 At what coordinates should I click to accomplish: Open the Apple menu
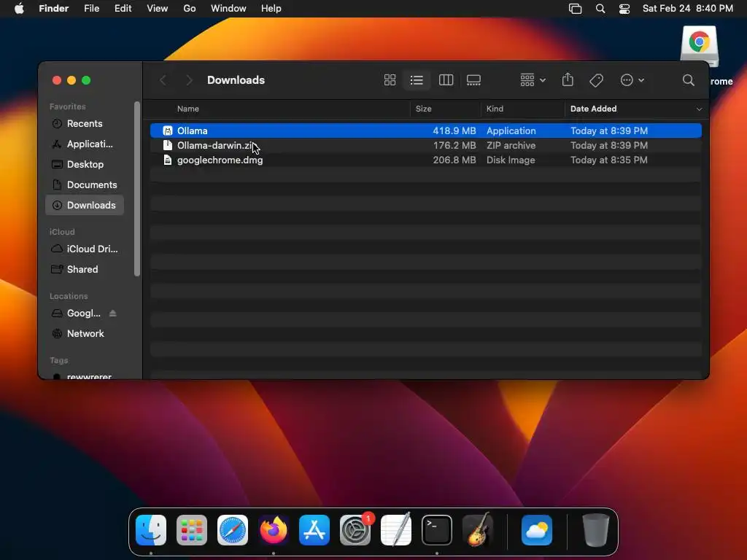point(19,9)
